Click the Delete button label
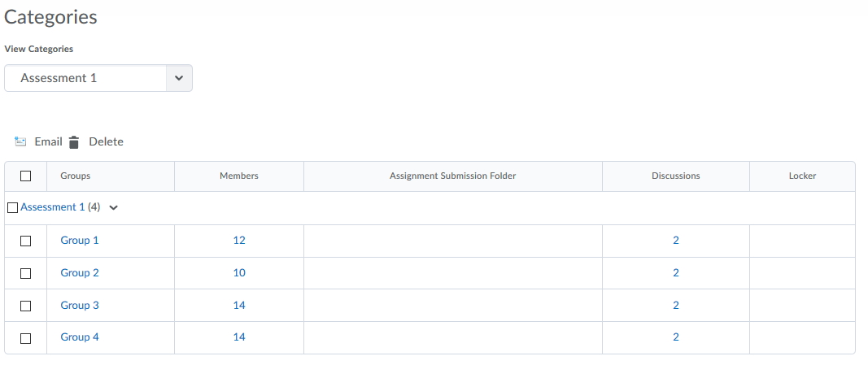The height and width of the screenshot is (391, 868). (106, 141)
